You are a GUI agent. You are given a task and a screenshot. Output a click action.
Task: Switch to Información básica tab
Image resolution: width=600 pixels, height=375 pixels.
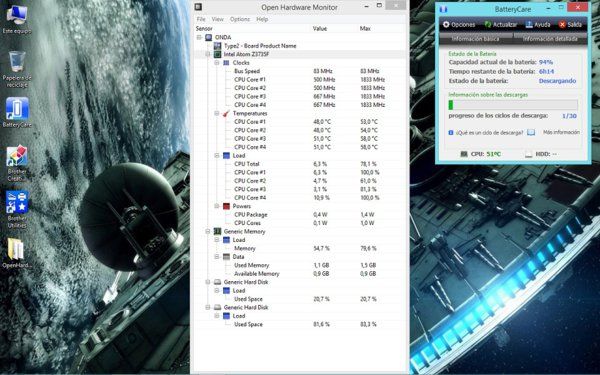[475, 39]
